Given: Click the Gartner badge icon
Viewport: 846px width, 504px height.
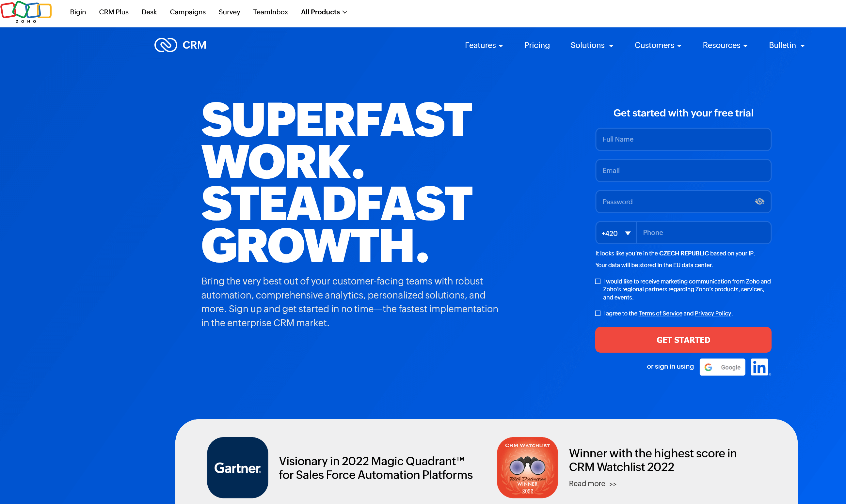Looking at the screenshot, I should pyautogui.click(x=238, y=467).
